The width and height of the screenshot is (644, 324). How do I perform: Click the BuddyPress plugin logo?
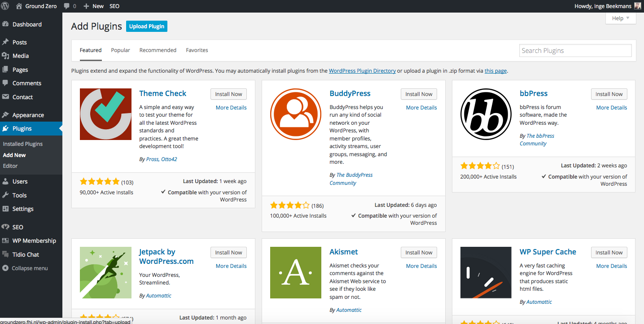tap(296, 114)
